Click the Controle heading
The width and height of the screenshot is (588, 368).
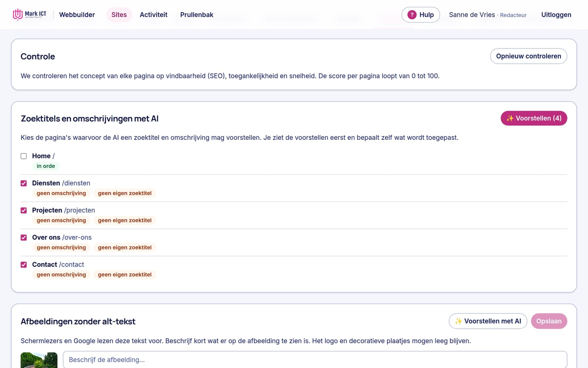coord(38,56)
